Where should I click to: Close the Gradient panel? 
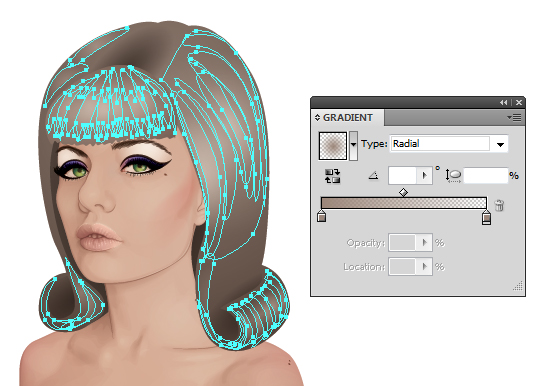(x=519, y=102)
